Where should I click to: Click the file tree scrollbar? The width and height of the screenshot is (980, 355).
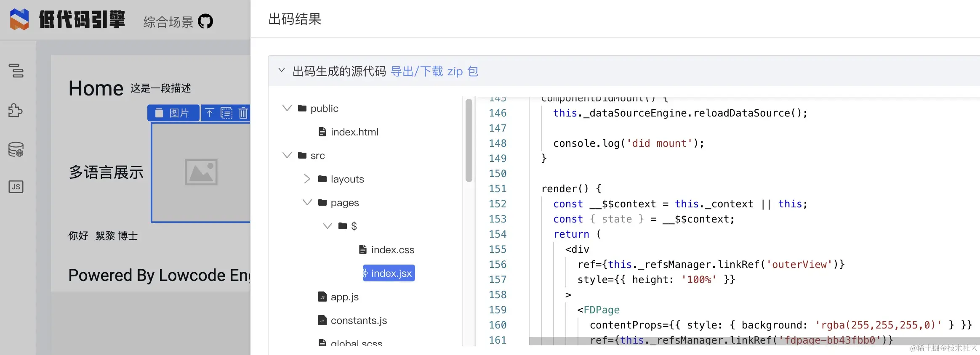tap(469, 140)
